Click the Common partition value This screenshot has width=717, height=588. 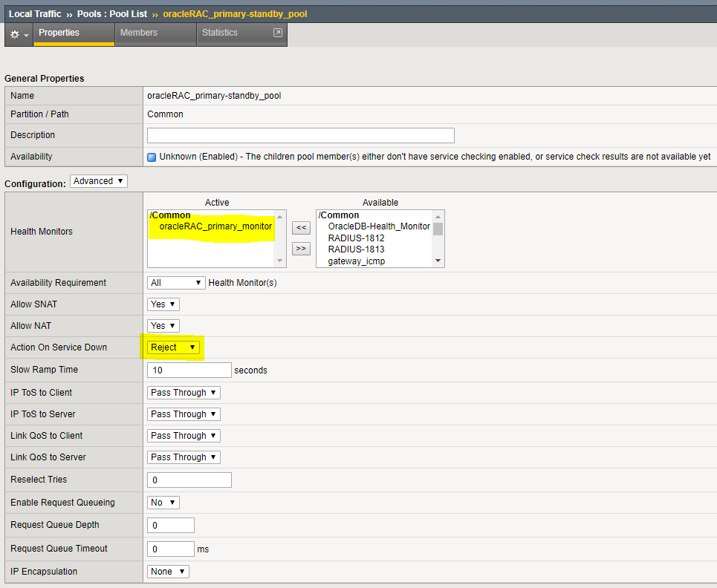coord(165,114)
